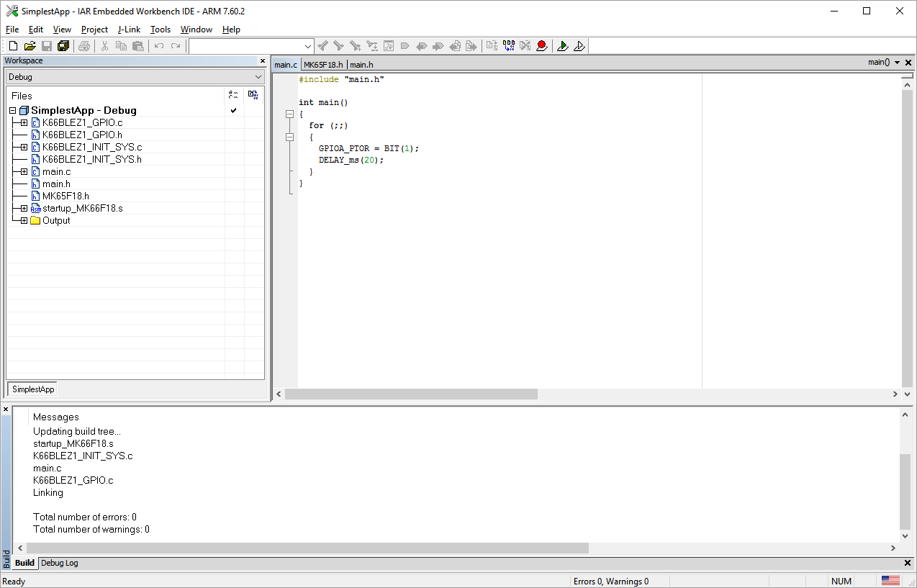Click the Copy icon in toolbar
Viewport: 917px width, 588px height.
[121, 46]
